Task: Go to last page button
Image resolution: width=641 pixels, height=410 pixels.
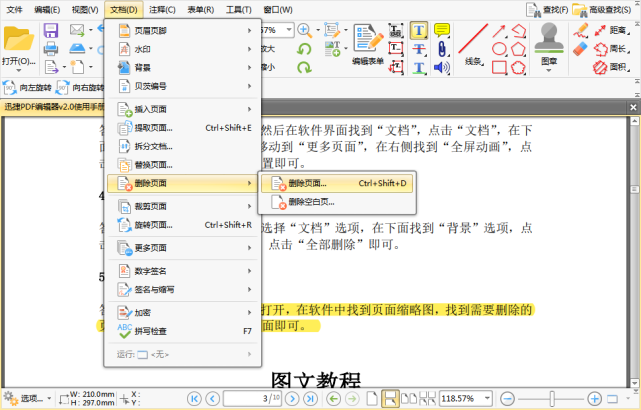Action: (311, 398)
